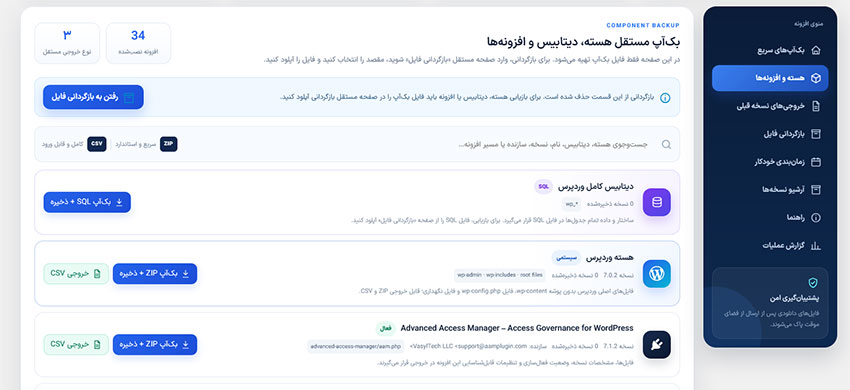The width and height of the screenshot is (850, 390).
Task: Open راهنما in the sidebar
Action: [770, 218]
